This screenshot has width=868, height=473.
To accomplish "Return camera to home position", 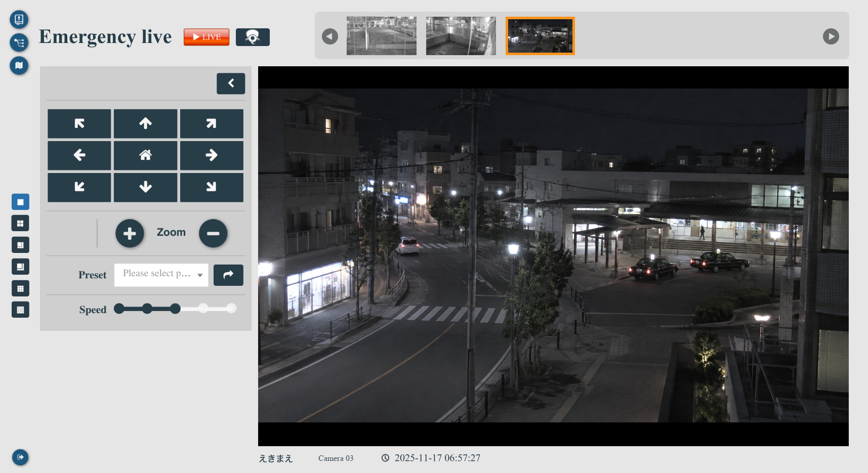I will click(x=146, y=155).
